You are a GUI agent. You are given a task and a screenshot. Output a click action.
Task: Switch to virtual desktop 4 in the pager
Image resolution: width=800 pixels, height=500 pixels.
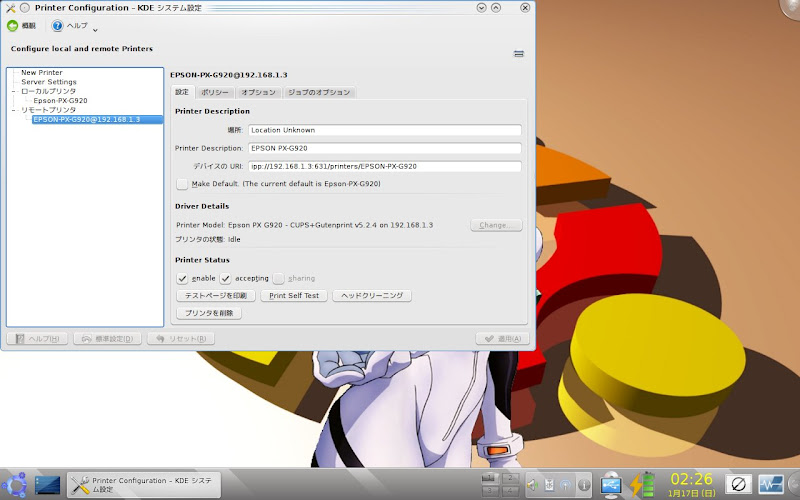(510, 491)
